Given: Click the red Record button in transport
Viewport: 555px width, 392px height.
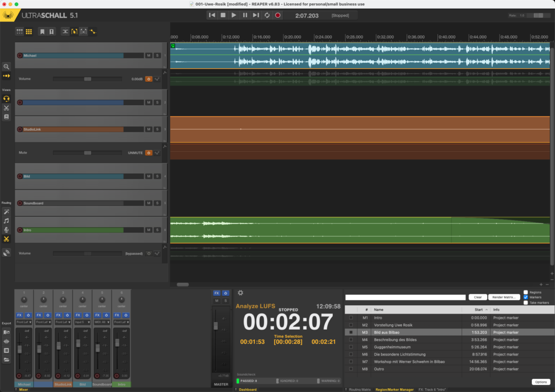Looking at the screenshot, I should 278,15.
